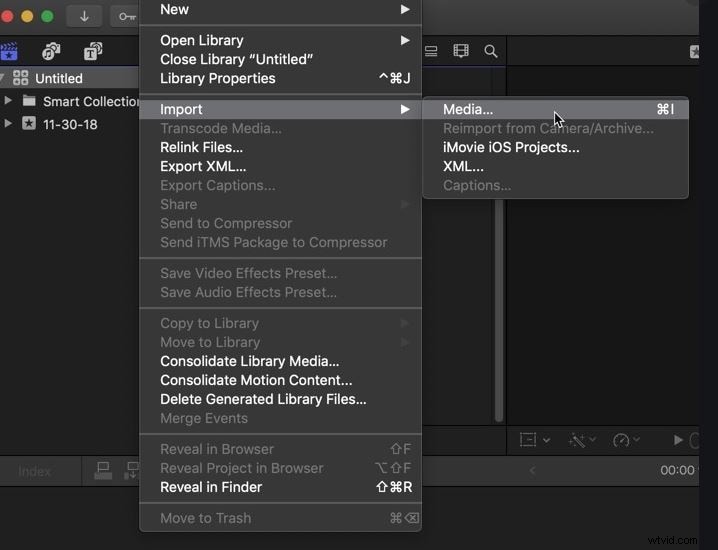Choose Relink Files… menu item
718x550 pixels.
(x=280, y=147)
